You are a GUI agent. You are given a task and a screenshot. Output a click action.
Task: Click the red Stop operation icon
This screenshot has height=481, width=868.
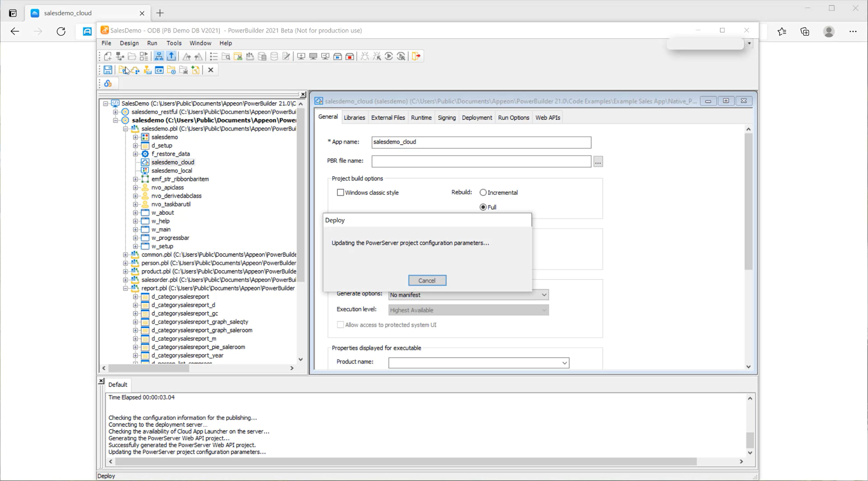(350, 56)
